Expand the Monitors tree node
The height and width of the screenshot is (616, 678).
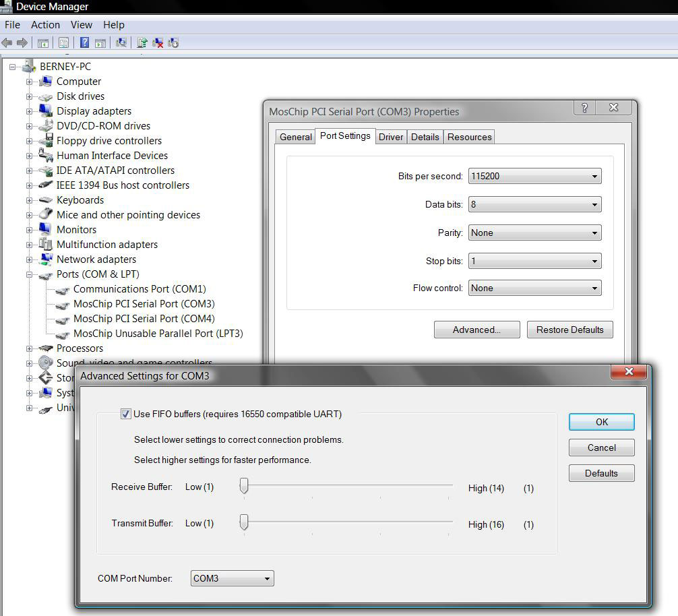pyautogui.click(x=29, y=230)
